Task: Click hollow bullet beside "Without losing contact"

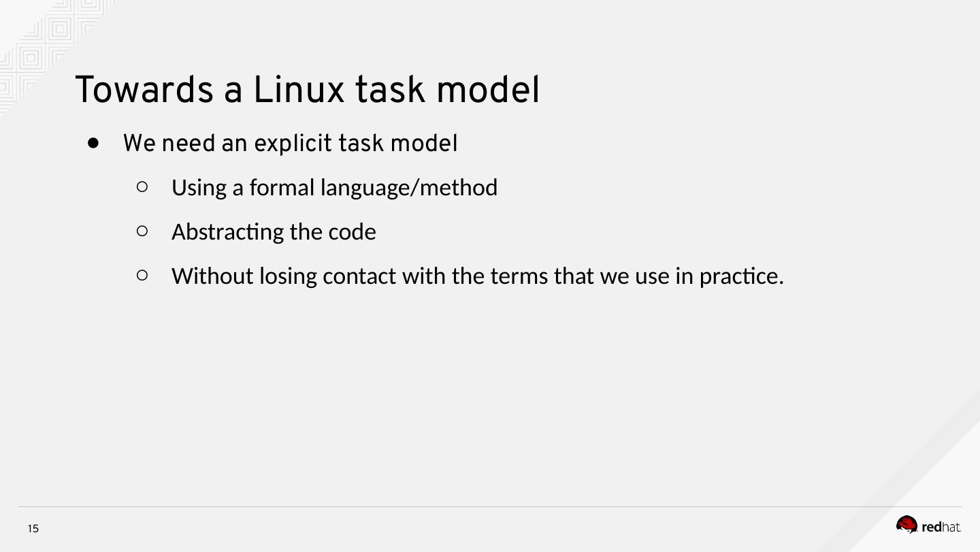Action: [142, 275]
